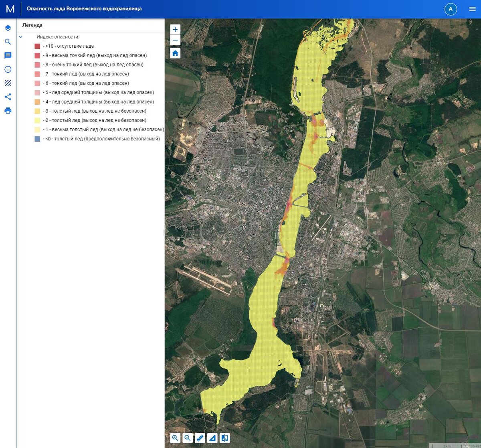Click the title Опасность льда Воронежского водохранилища
481x448 pixels.
[84, 9]
